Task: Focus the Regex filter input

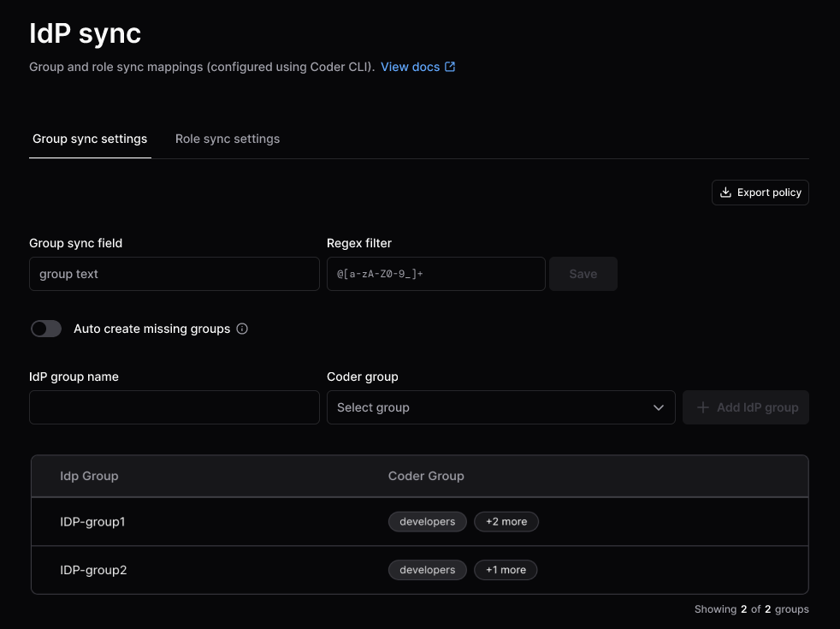Action: (436, 274)
